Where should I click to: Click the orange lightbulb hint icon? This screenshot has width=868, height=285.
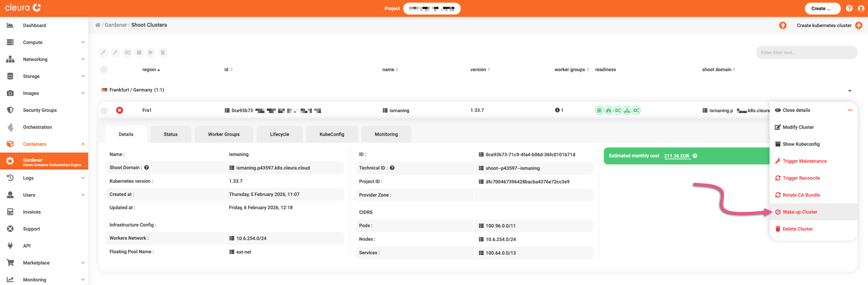tap(783, 25)
